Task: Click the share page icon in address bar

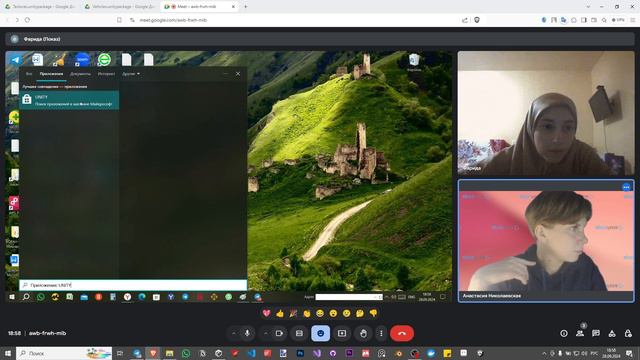Action: pyautogui.click(x=465, y=20)
